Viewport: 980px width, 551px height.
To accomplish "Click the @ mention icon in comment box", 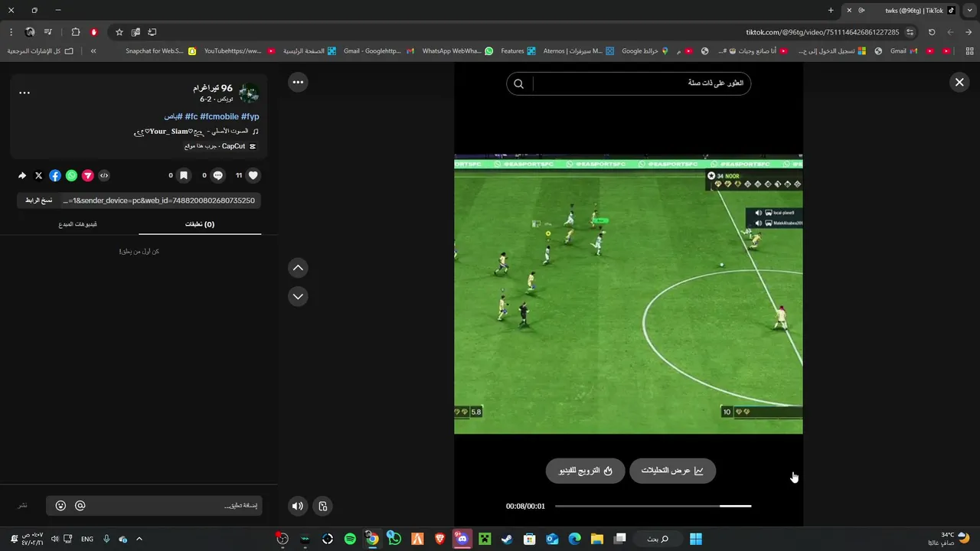I will coord(80,506).
